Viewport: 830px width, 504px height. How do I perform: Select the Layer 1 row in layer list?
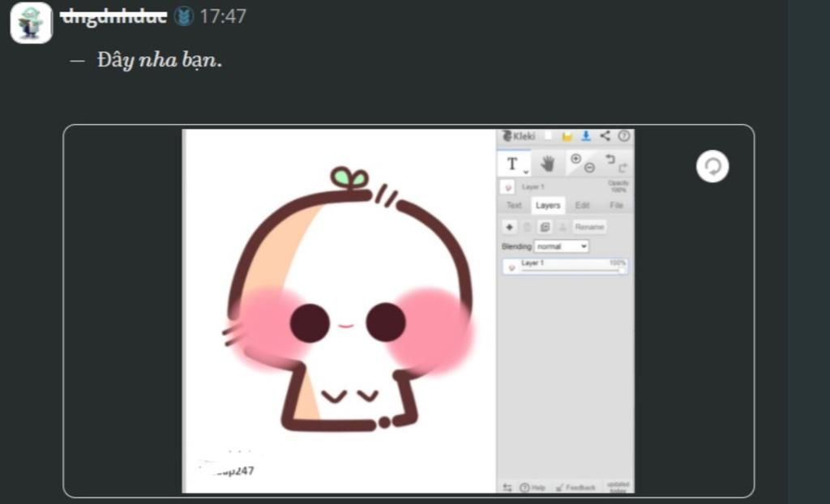point(565,267)
